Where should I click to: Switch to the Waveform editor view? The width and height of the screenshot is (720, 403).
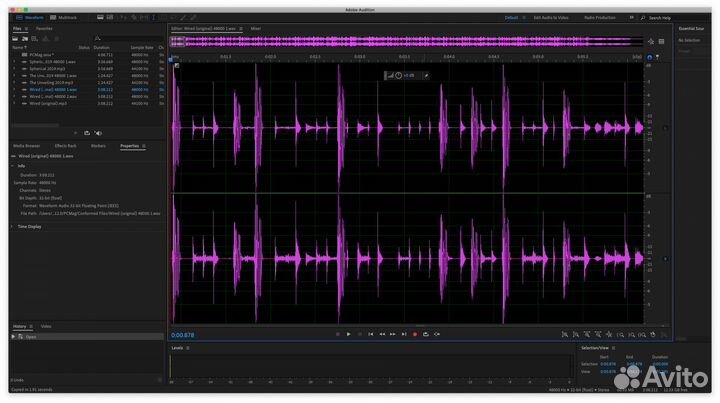(x=30, y=17)
